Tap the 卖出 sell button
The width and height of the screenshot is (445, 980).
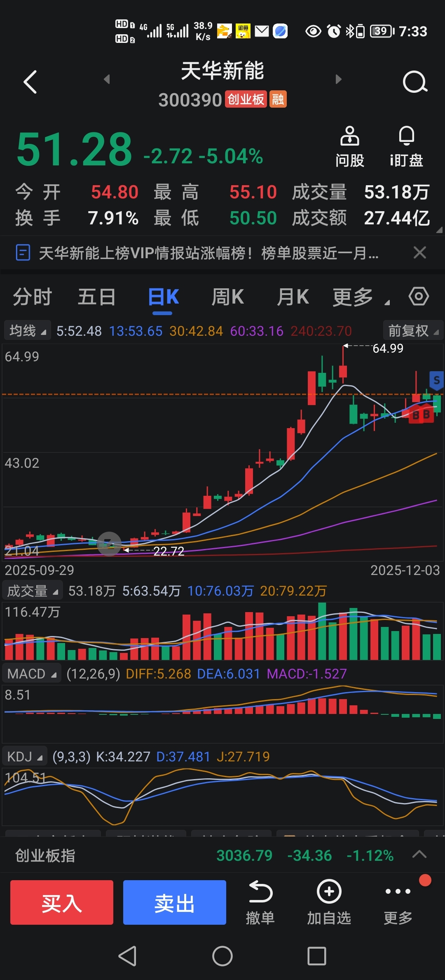point(175,902)
